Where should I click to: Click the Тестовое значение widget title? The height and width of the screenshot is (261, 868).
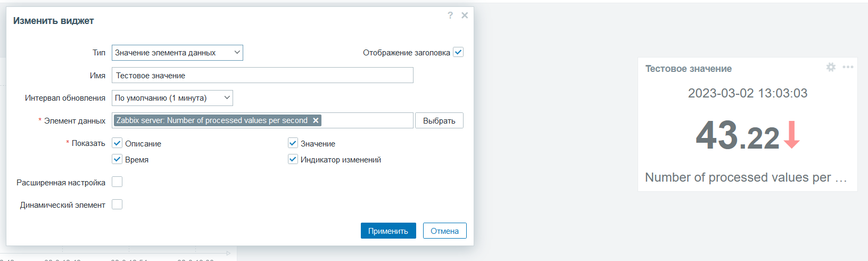point(689,69)
